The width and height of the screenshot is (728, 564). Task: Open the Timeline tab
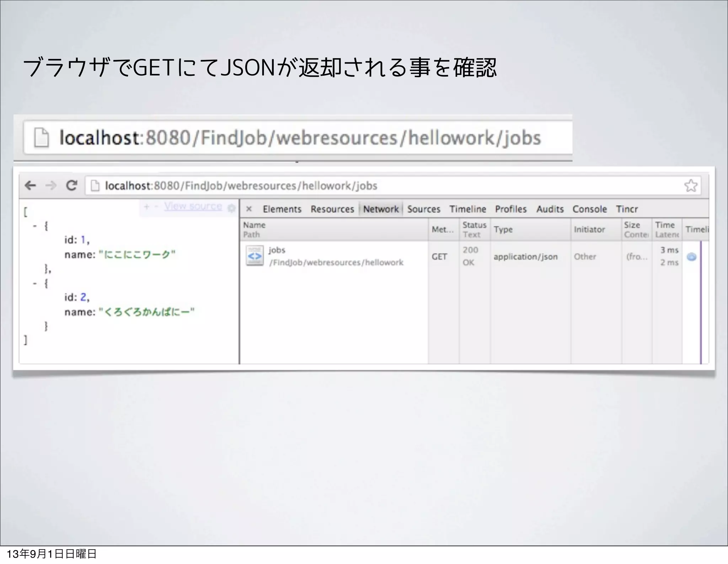point(468,209)
